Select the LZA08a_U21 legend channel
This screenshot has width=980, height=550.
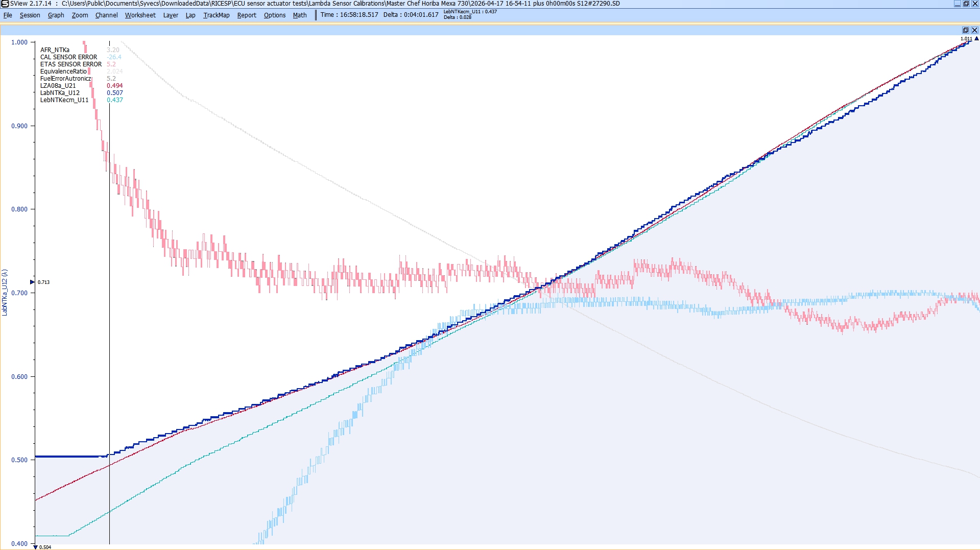[58, 86]
